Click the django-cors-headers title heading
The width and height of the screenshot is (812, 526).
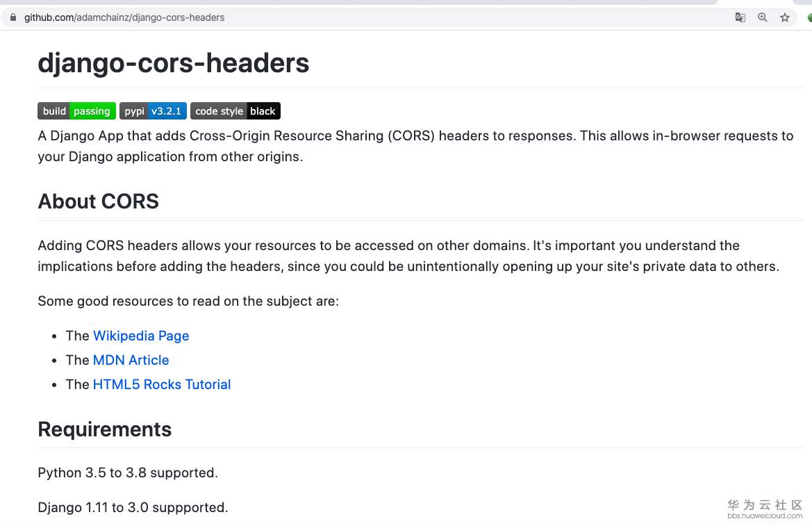(174, 63)
